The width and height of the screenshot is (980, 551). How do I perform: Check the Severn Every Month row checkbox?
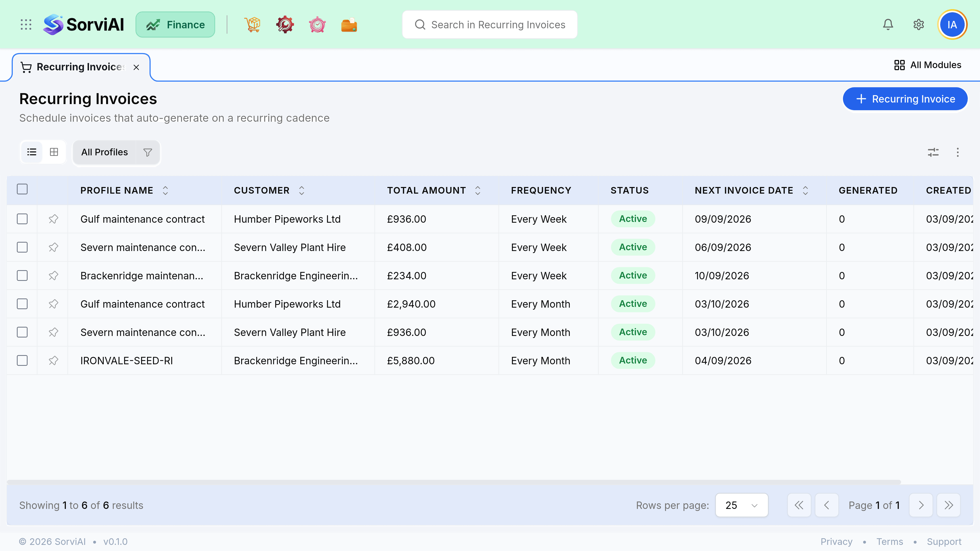22,332
